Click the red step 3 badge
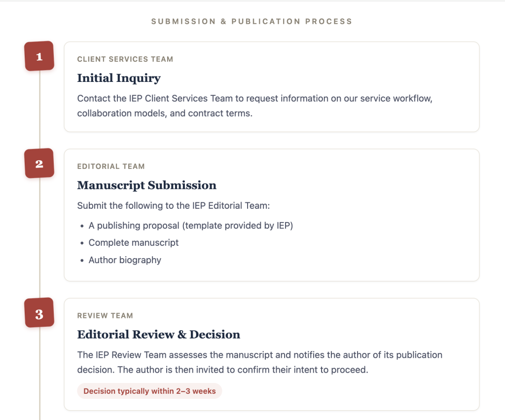The height and width of the screenshot is (420, 505). pos(39,313)
